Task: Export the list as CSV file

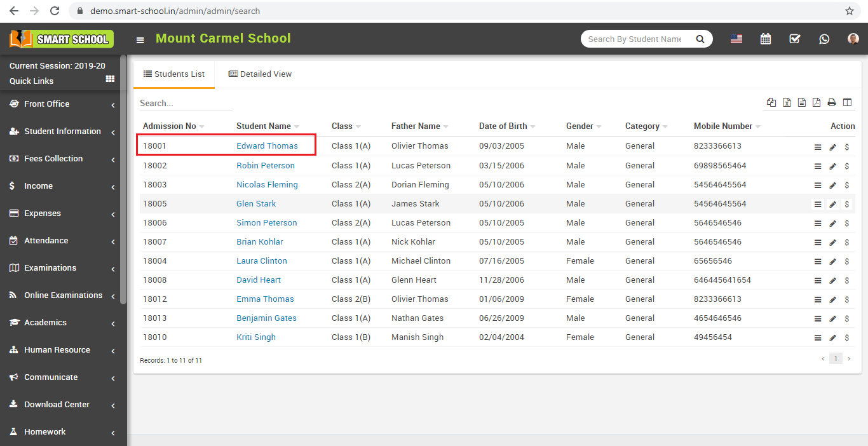Action: pyautogui.click(x=802, y=102)
